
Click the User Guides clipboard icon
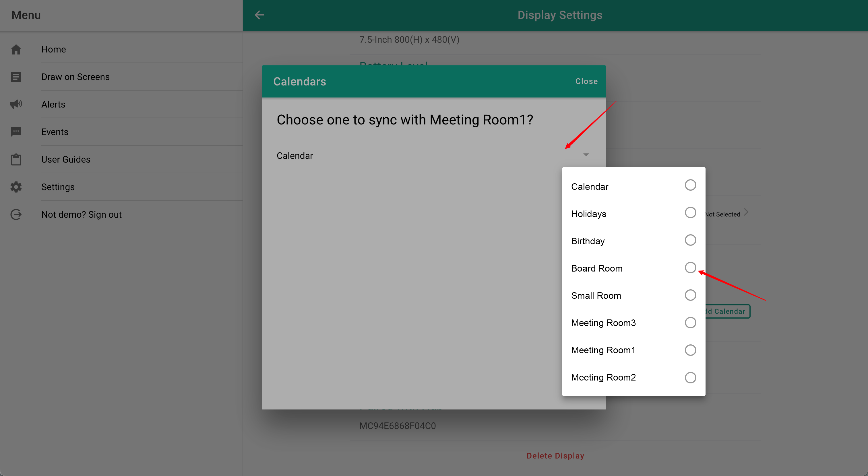point(16,159)
